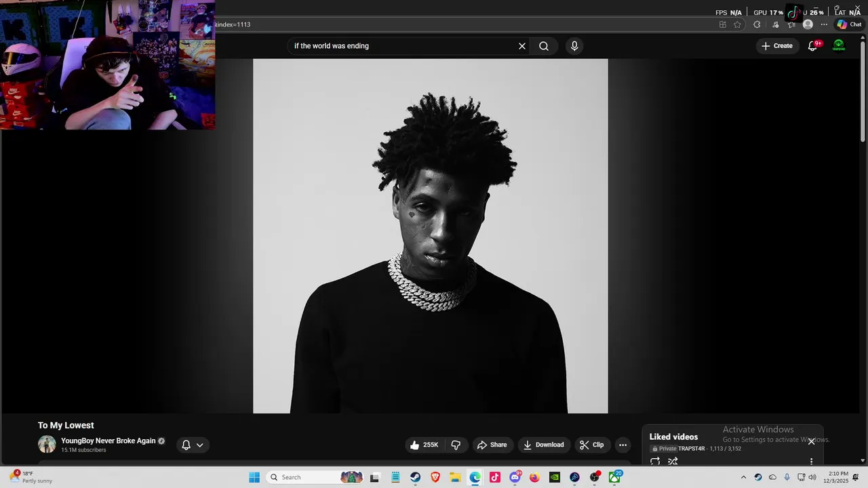Close the Liked videos playlist panel
868x488 pixels.
tap(811, 441)
